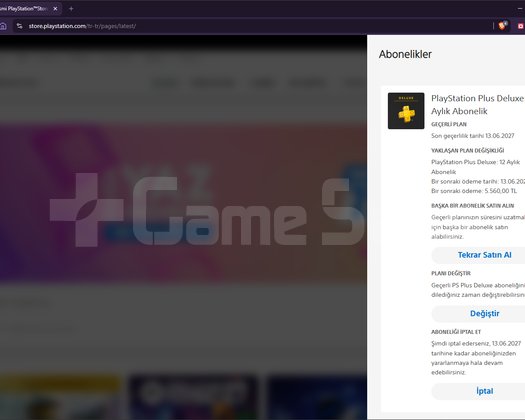Close the PlayStation Store tab
525x420 pixels.
(56, 9)
